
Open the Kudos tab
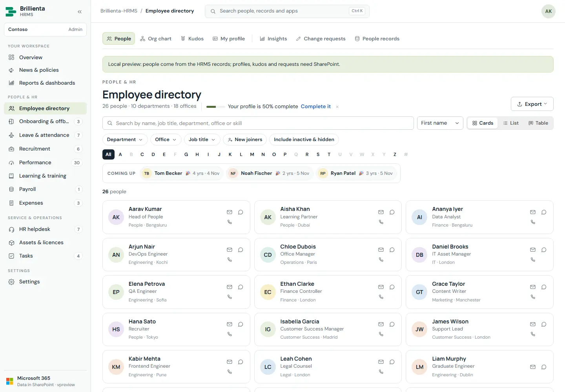point(192,39)
